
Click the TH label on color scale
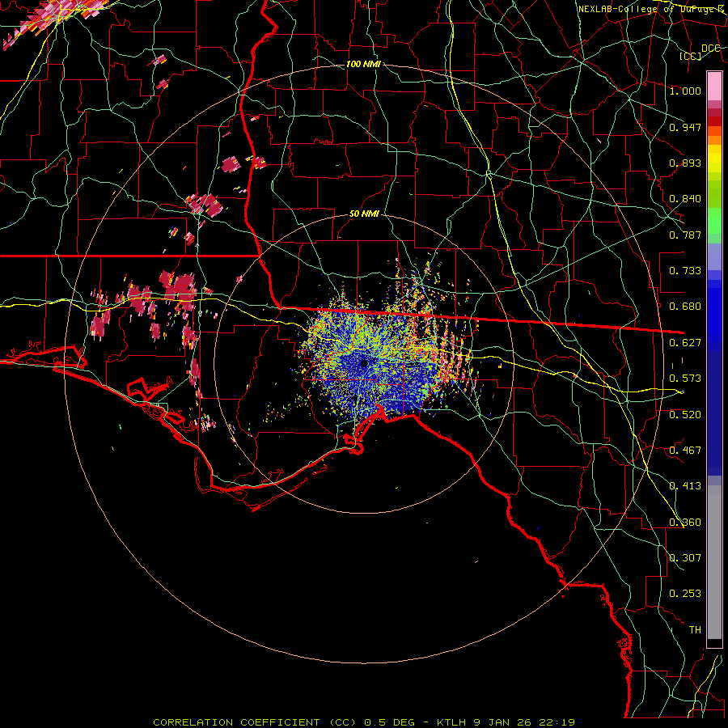695,630
